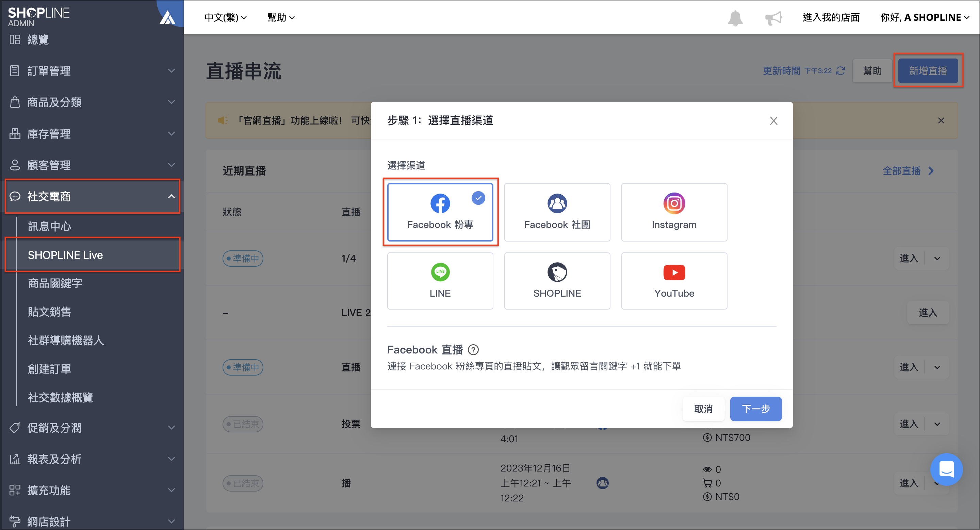Click 進入 for the 1/4 livestream row
The image size is (980, 530).
[909, 258]
